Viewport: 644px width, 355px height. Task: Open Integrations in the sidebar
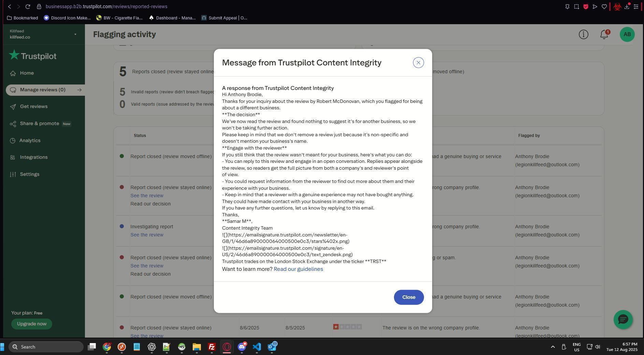[x=34, y=157]
